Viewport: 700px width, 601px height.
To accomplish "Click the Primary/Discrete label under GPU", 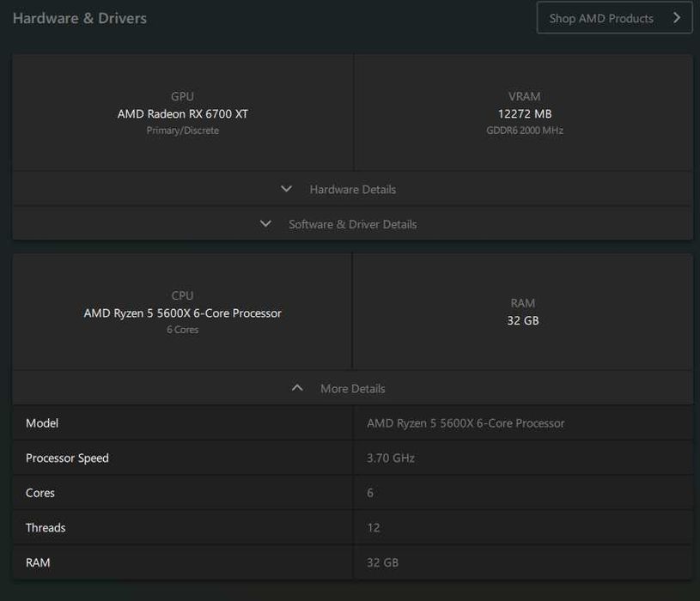I will (183, 131).
